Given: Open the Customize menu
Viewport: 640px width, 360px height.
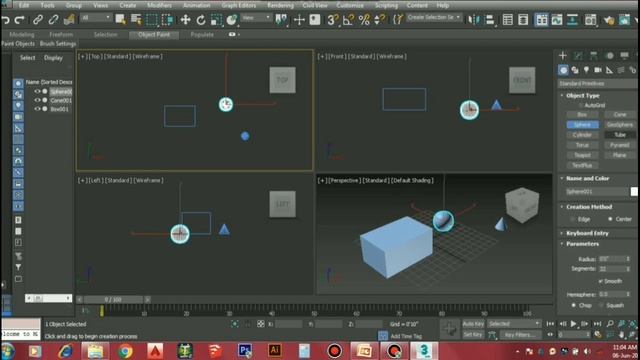Looking at the screenshot, I should click(x=350, y=5).
